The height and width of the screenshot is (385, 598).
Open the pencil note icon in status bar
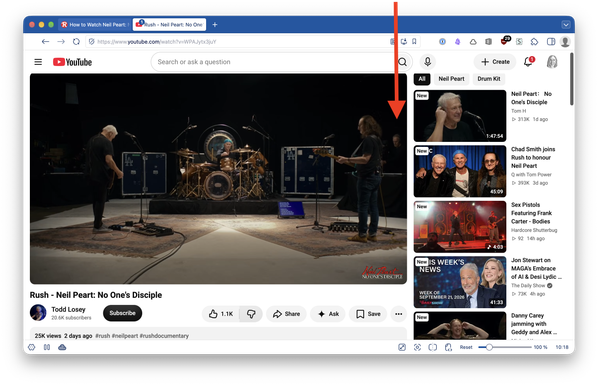coord(402,347)
